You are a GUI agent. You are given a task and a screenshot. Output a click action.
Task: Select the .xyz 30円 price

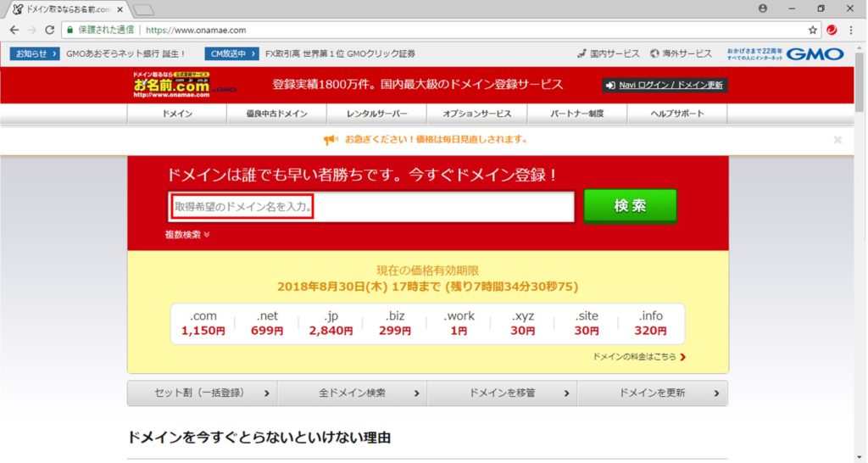coord(522,323)
